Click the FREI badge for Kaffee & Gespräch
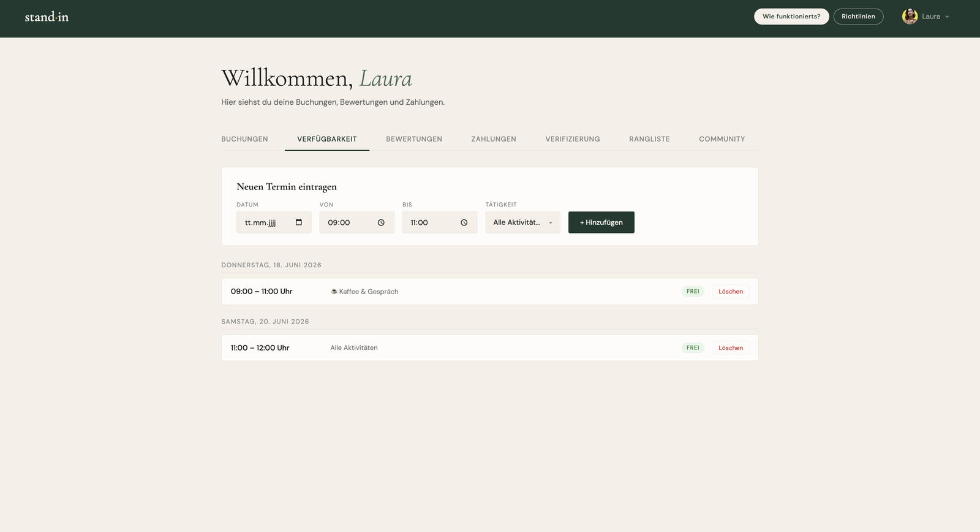 [x=693, y=292]
